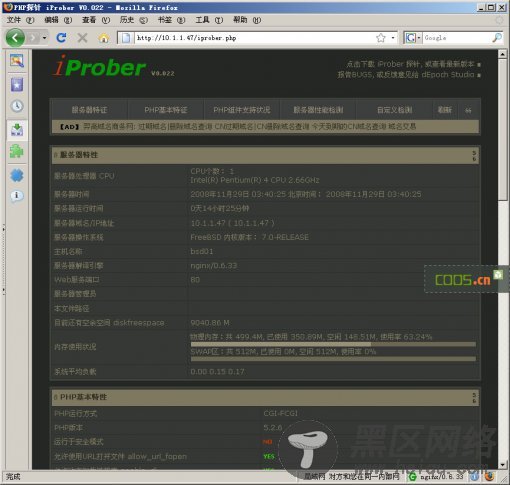Reload the page with the blue refresh icon
The image size is (510, 485).
[61, 38]
